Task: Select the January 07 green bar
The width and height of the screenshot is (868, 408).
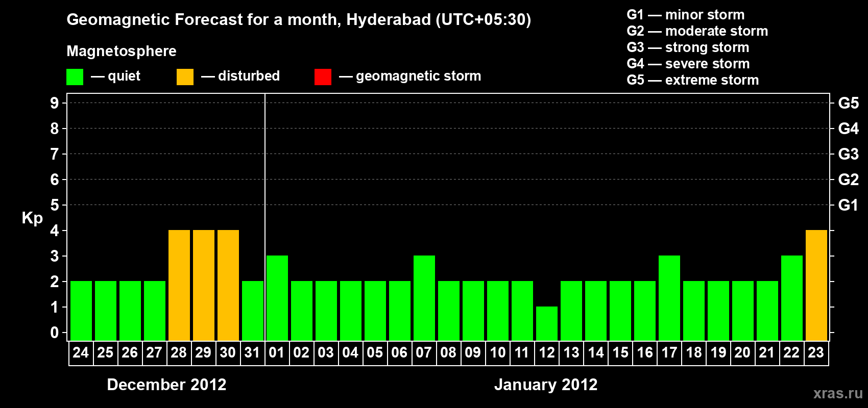Action: [x=424, y=298]
